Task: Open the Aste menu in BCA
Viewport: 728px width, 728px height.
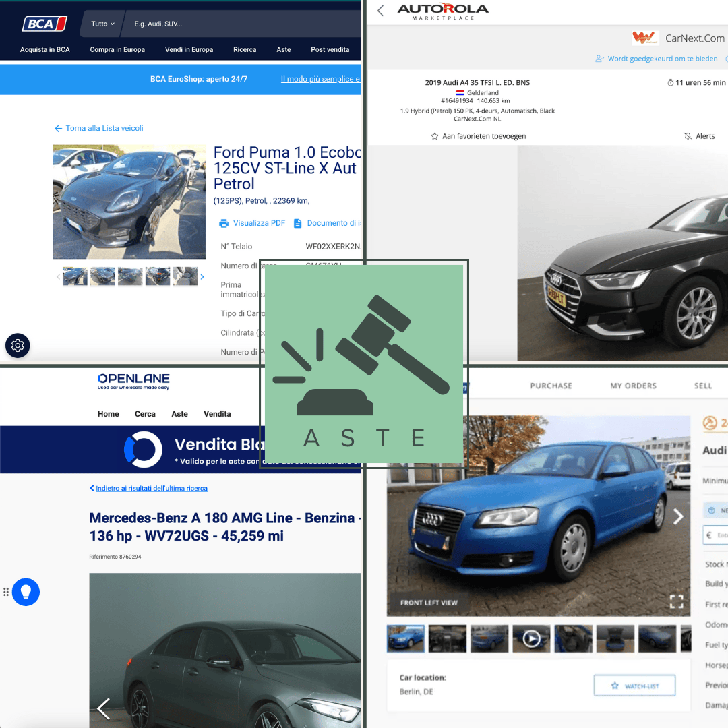Action: (x=284, y=49)
